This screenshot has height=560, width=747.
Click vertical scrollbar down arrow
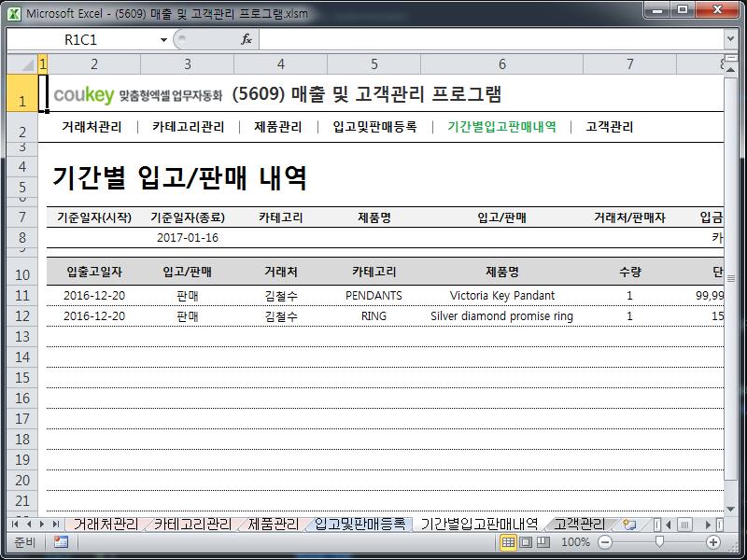coord(730,509)
